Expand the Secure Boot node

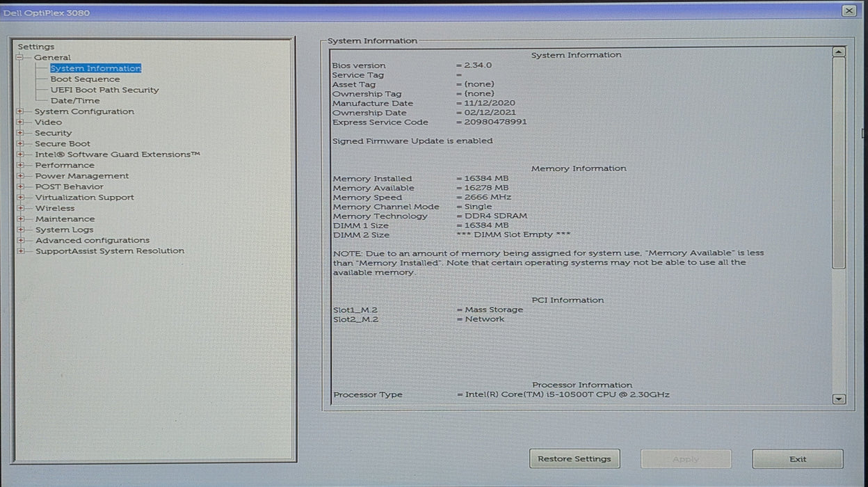pyautogui.click(x=20, y=144)
